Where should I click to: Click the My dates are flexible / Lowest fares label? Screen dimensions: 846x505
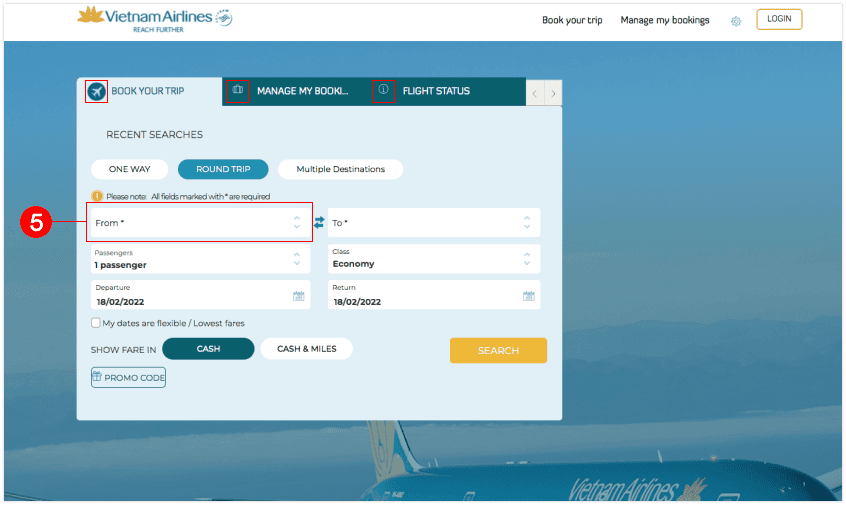pyautogui.click(x=173, y=323)
